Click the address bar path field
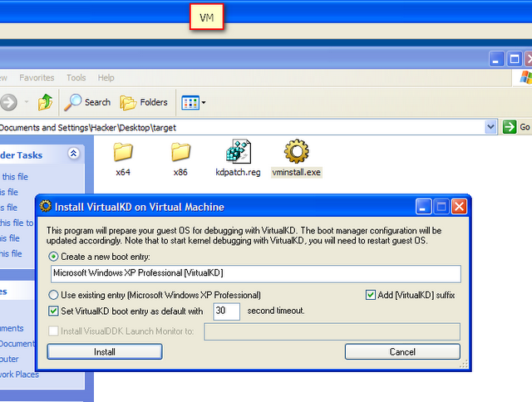 click(242, 127)
